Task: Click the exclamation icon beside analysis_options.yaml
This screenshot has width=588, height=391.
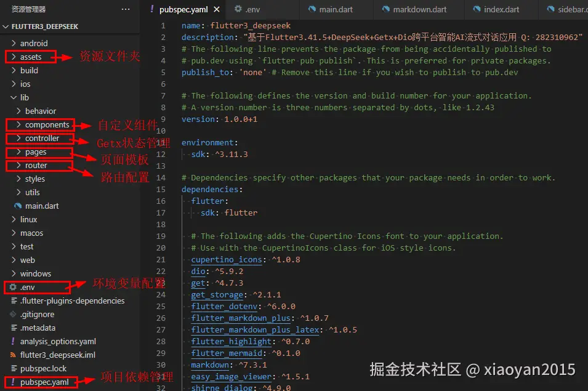Action: (x=14, y=341)
